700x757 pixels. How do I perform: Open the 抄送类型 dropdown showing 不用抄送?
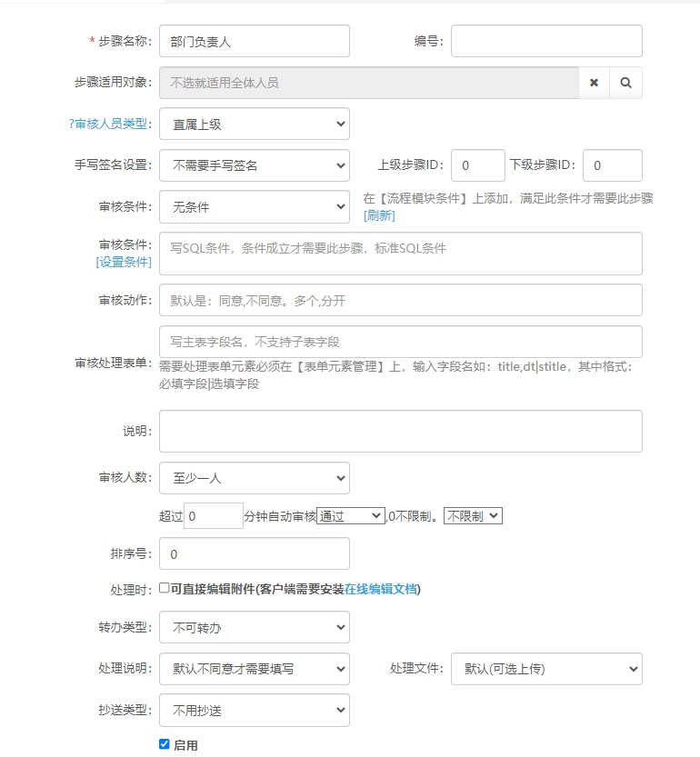click(x=255, y=710)
